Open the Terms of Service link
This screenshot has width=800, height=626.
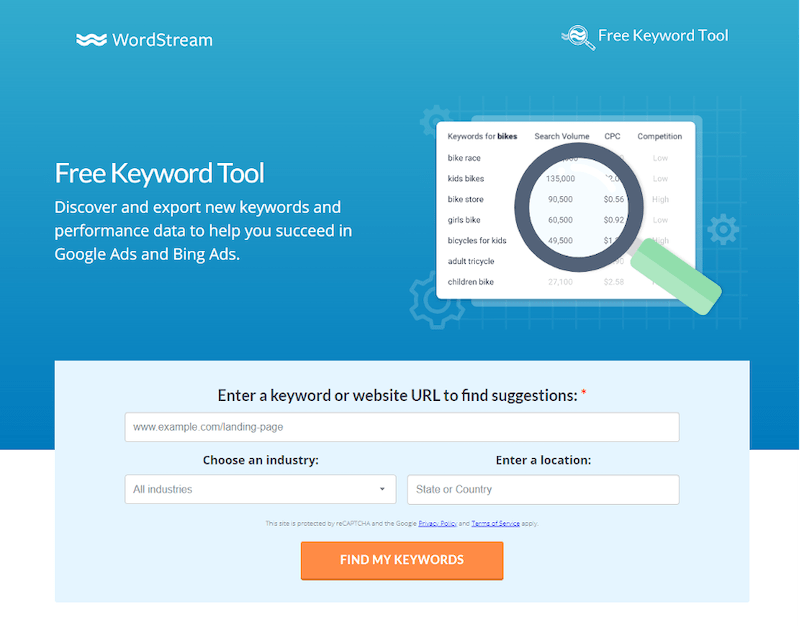(495, 523)
